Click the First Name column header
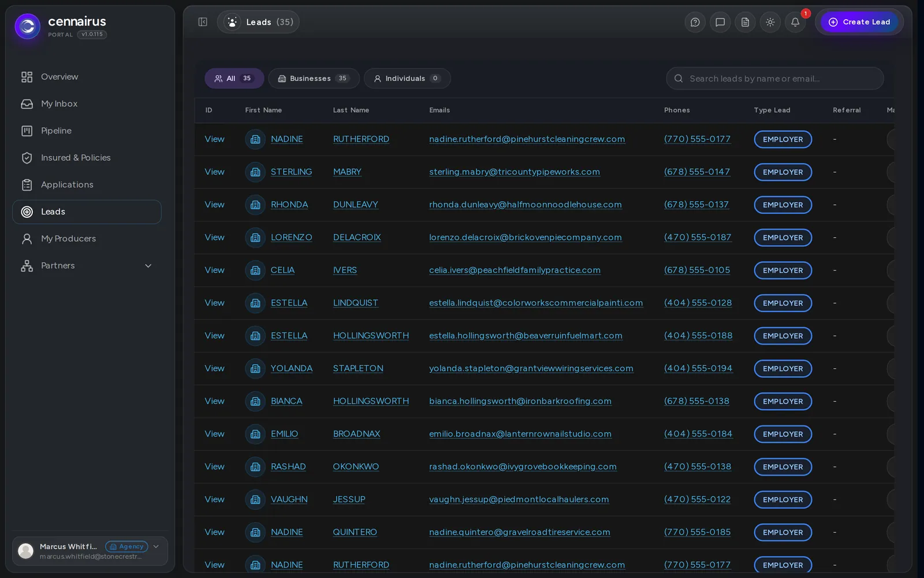 [263, 110]
